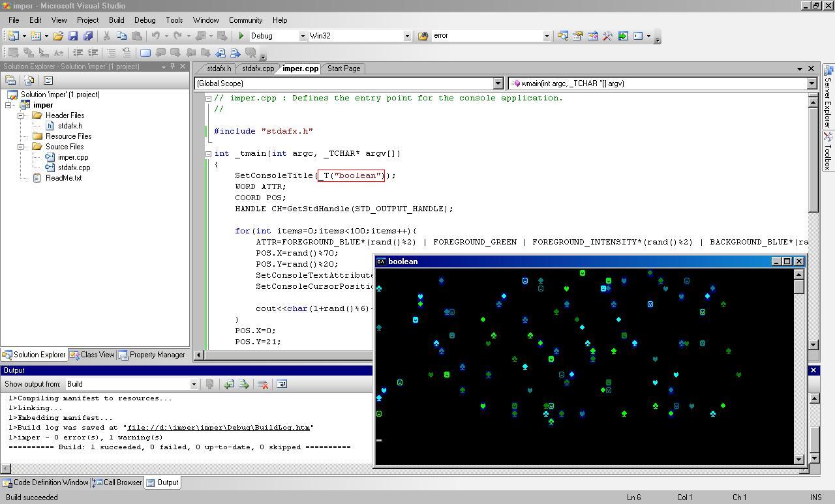Open the Toolbox side panel
This screenshot has height=504, width=835.
pos(828,151)
